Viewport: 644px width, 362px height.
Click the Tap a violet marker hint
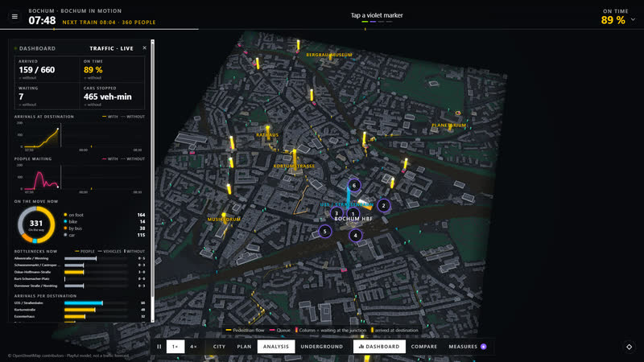coord(377,15)
